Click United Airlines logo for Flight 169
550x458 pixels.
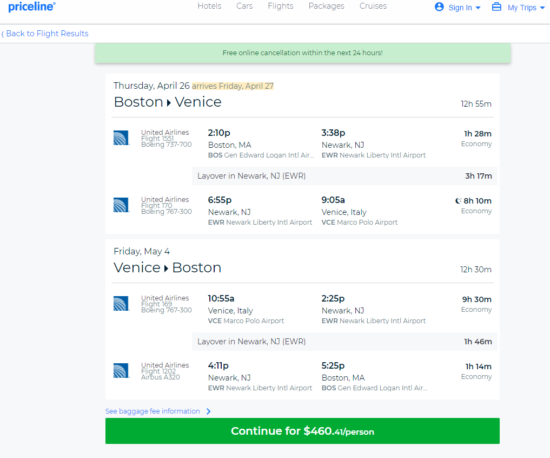point(121,303)
